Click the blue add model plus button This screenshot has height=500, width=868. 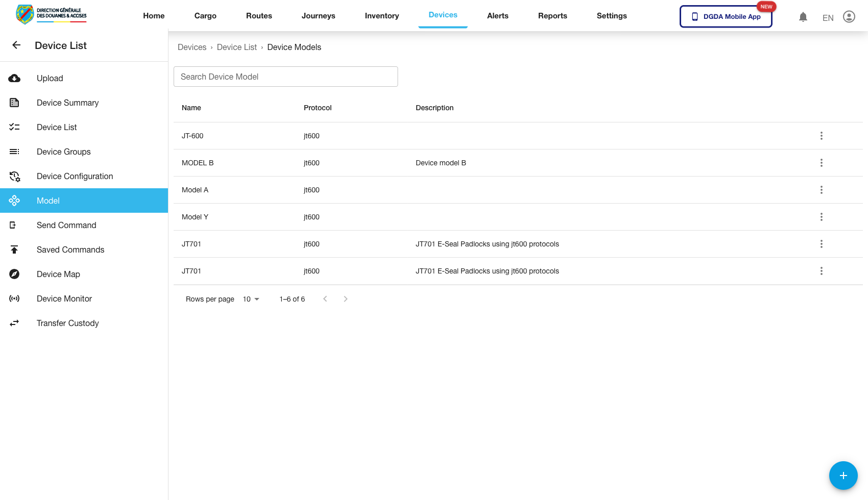[x=843, y=476]
